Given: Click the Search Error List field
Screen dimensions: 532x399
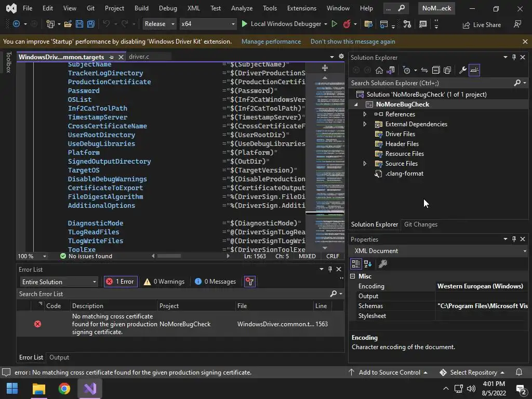Looking at the screenshot, I should pos(173,294).
